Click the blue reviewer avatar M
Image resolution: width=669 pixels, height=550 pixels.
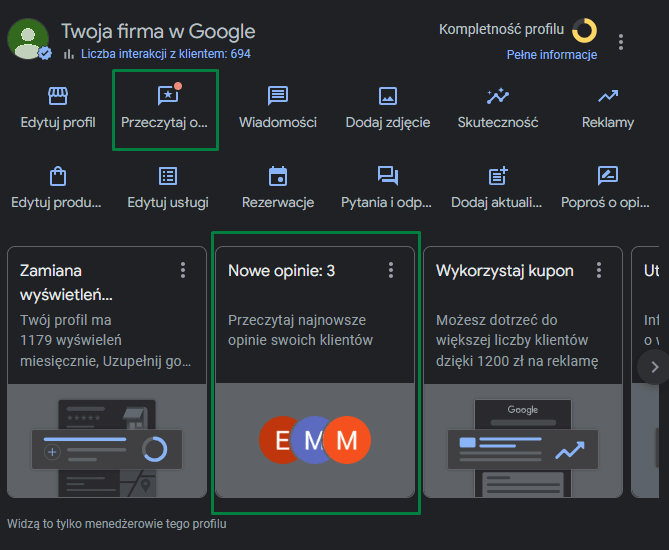click(x=313, y=440)
